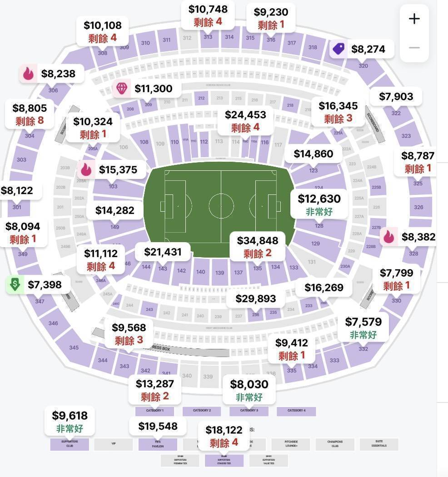Select section 323 in the upper tier

click(x=406, y=136)
